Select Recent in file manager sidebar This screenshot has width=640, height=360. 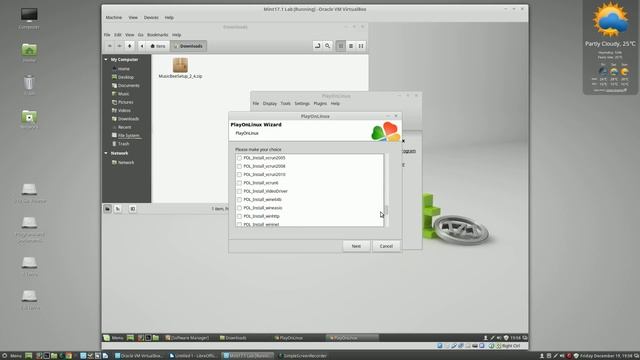(124, 127)
